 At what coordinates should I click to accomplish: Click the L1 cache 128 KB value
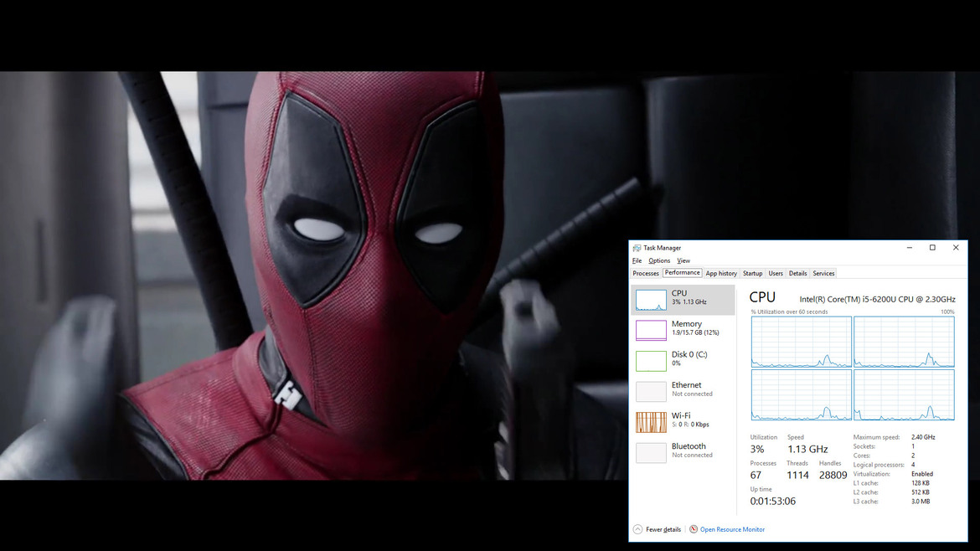920,483
